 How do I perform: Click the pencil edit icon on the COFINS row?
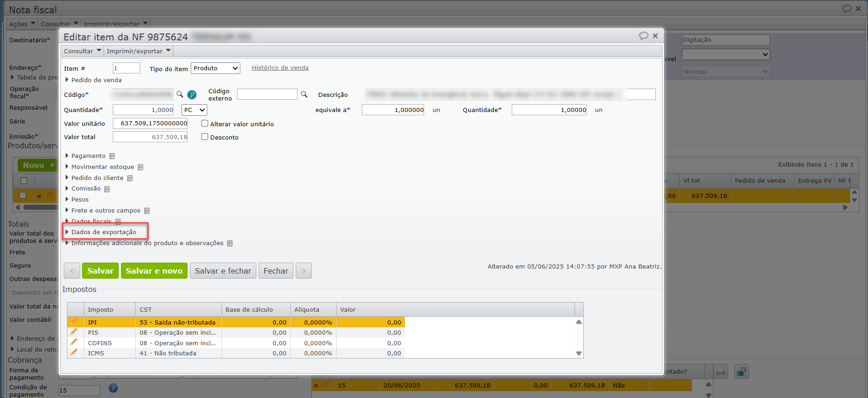coord(73,342)
